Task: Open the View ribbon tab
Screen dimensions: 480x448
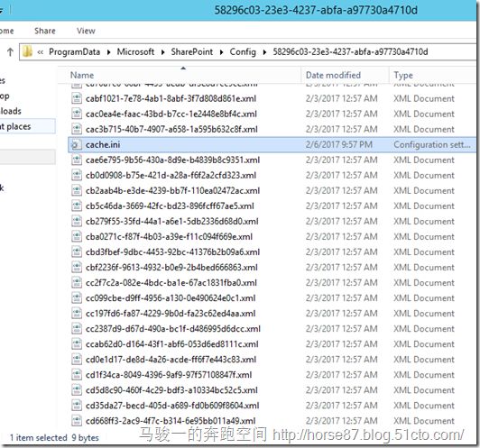Action: click(x=86, y=31)
